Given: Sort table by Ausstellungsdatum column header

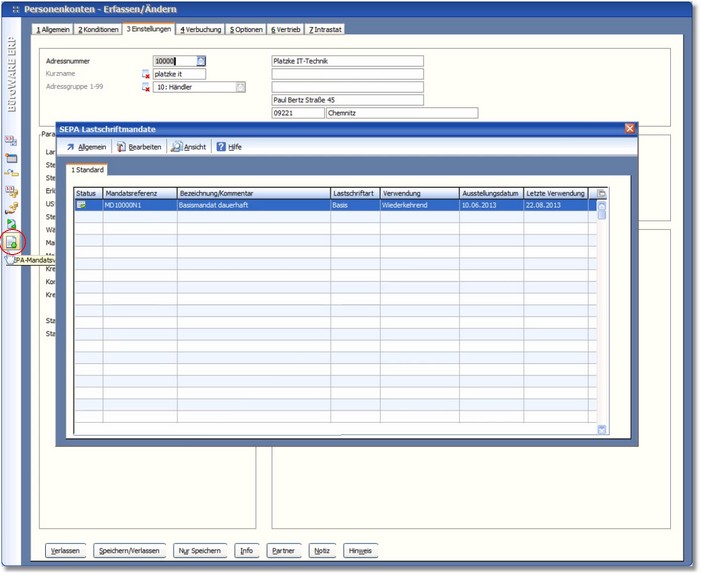Looking at the screenshot, I should 489,193.
